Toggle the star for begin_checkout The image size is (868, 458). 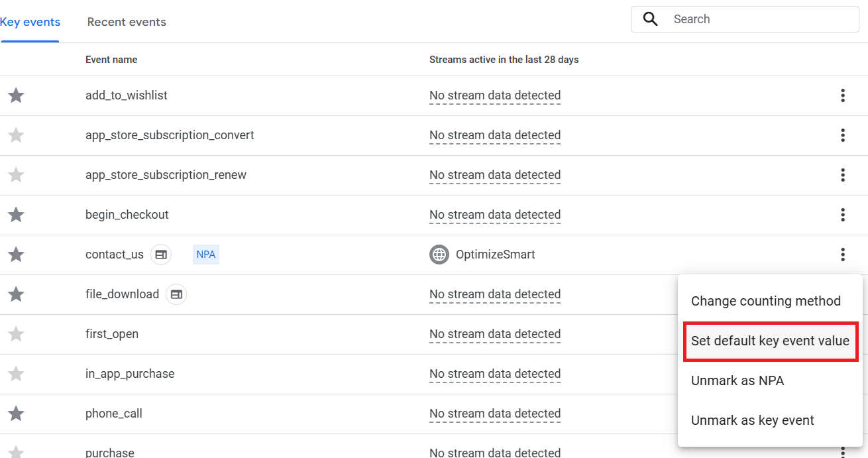click(16, 215)
